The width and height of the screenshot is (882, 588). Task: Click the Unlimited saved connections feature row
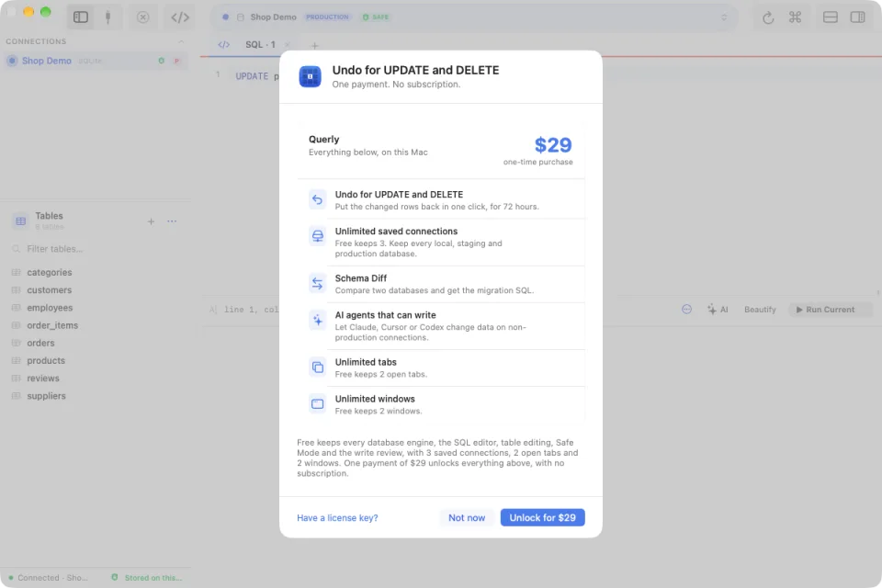tap(442, 242)
